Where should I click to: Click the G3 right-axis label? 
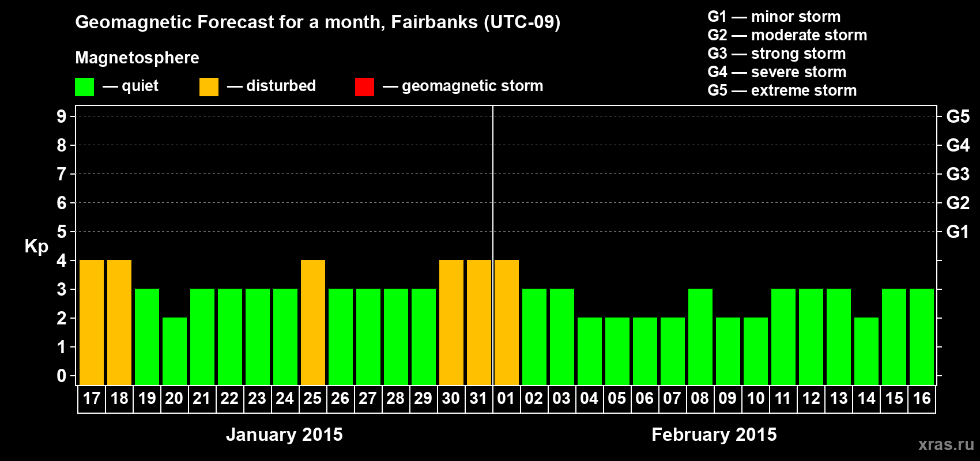coord(958,174)
